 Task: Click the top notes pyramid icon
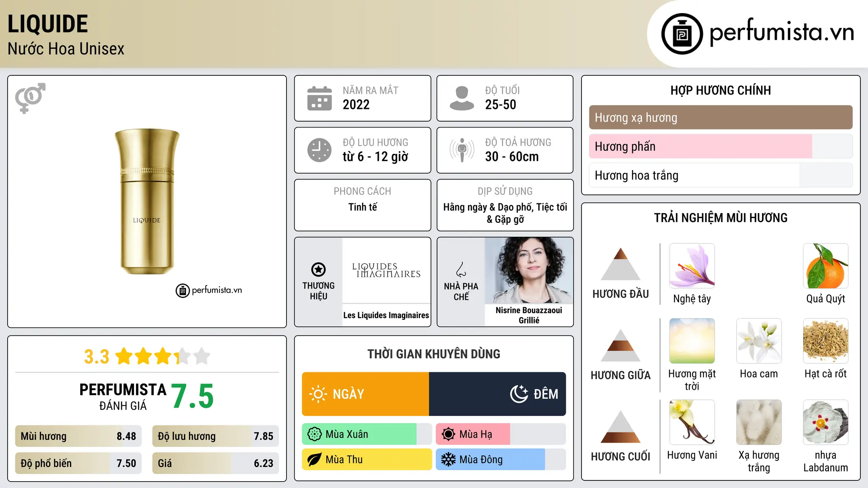pos(620,264)
